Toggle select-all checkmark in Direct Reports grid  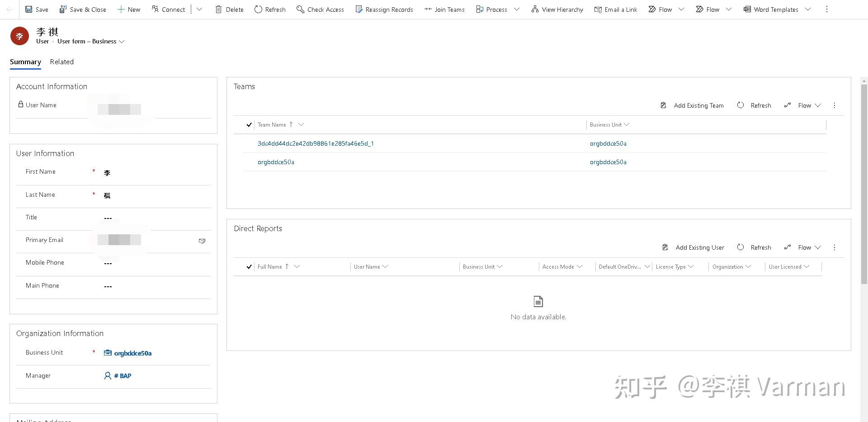click(249, 267)
